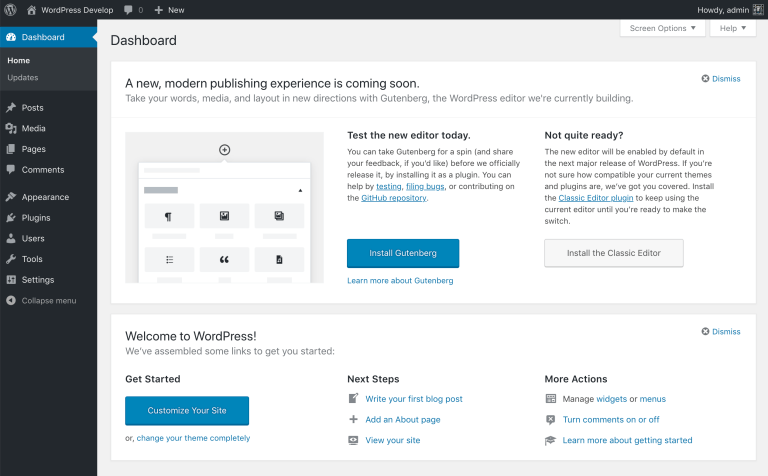Image resolution: width=768 pixels, height=476 pixels.
Task: Open the Settings menu
Action: click(38, 280)
